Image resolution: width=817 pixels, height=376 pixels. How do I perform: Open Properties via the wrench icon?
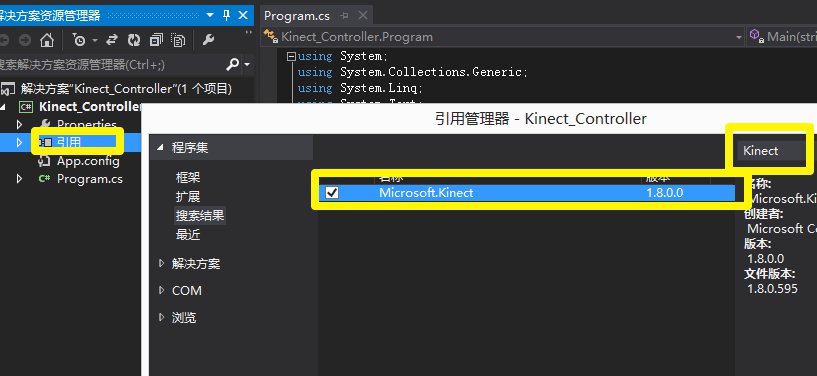click(208, 40)
